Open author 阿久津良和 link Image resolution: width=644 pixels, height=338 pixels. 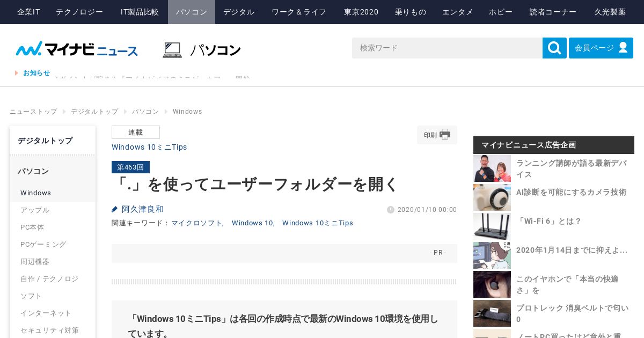click(143, 209)
